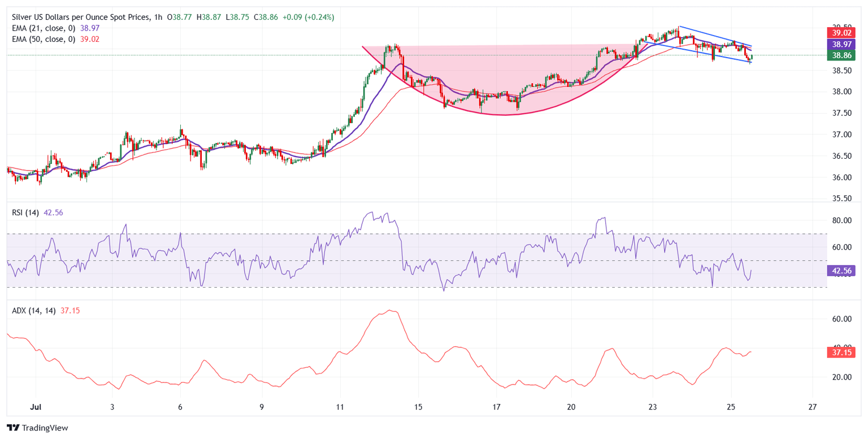This screenshot has width=868, height=439.
Task: Select the EMA (50, close, 0) legend
Action: click(43, 39)
